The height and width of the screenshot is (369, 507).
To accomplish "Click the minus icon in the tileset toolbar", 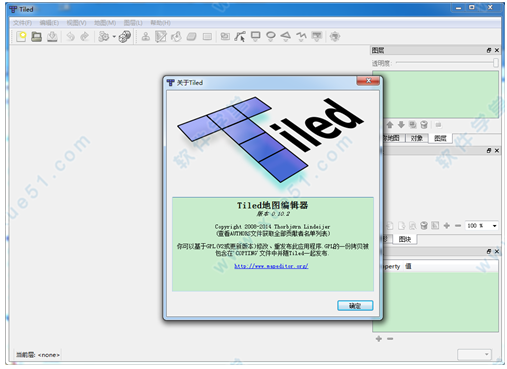I will coord(458,226).
